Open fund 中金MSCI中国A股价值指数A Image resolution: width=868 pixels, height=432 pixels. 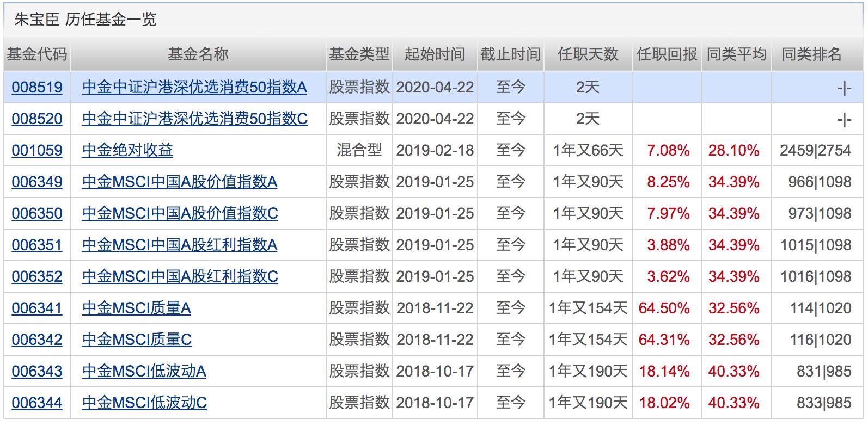[x=180, y=182]
